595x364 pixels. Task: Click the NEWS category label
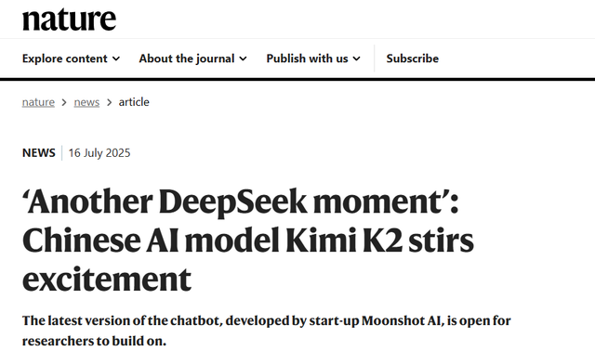tap(39, 153)
